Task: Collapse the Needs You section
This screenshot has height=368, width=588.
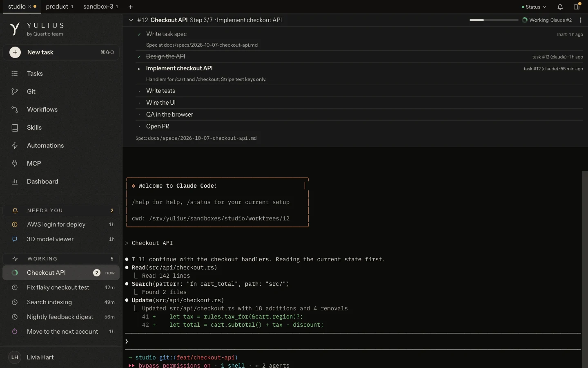Action: pos(61,211)
